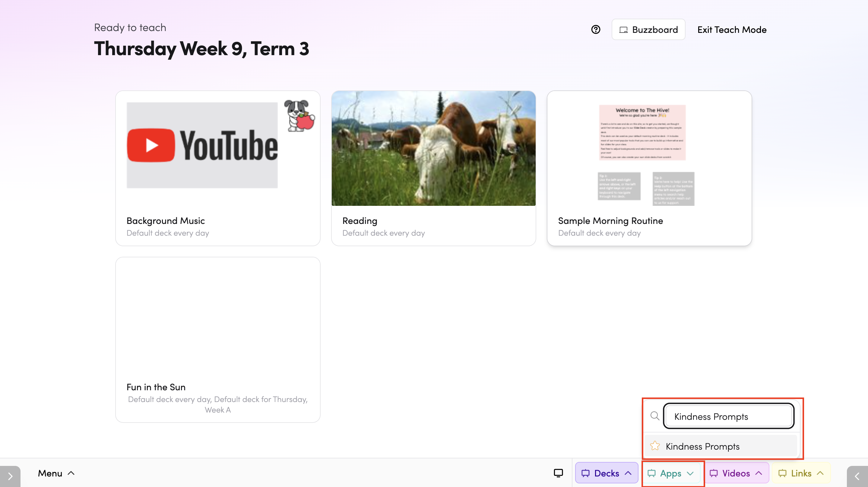Open the Decks dropdown
Viewport: 868px width, 487px height.
point(607,473)
